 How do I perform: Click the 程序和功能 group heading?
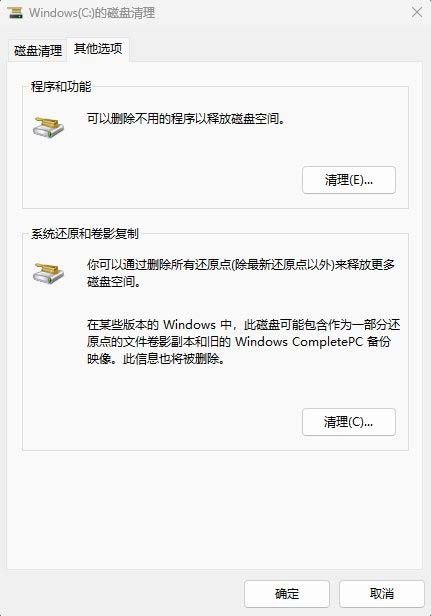pyautogui.click(x=61, y=86)
